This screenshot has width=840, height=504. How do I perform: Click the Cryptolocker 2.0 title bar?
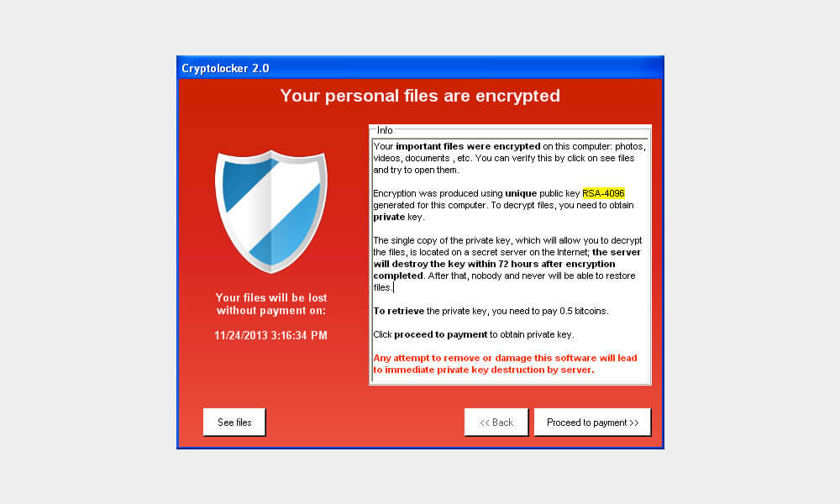(420, 68)
